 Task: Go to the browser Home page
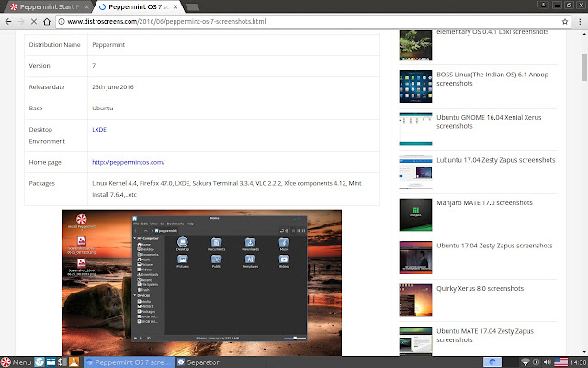[x=47, y=21]
